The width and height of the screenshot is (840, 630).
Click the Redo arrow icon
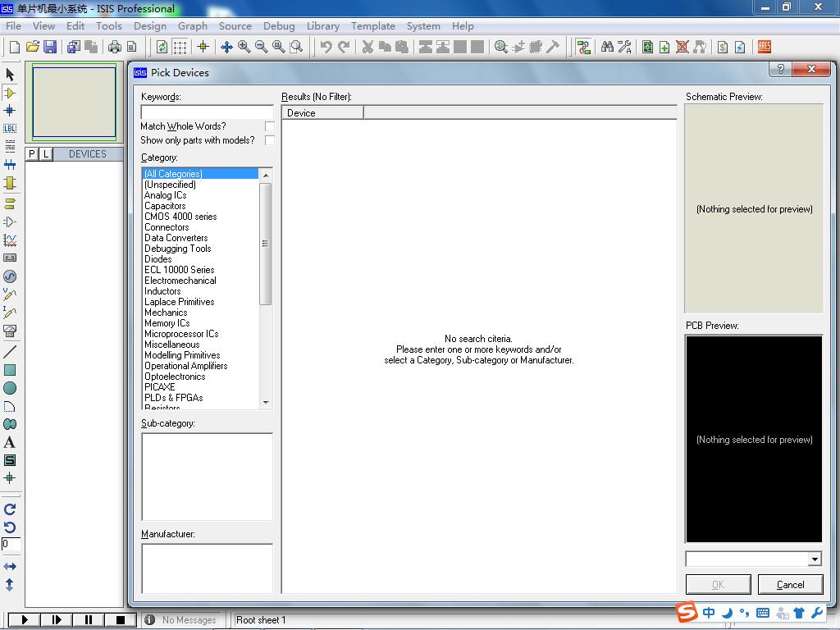pos(344,47)
